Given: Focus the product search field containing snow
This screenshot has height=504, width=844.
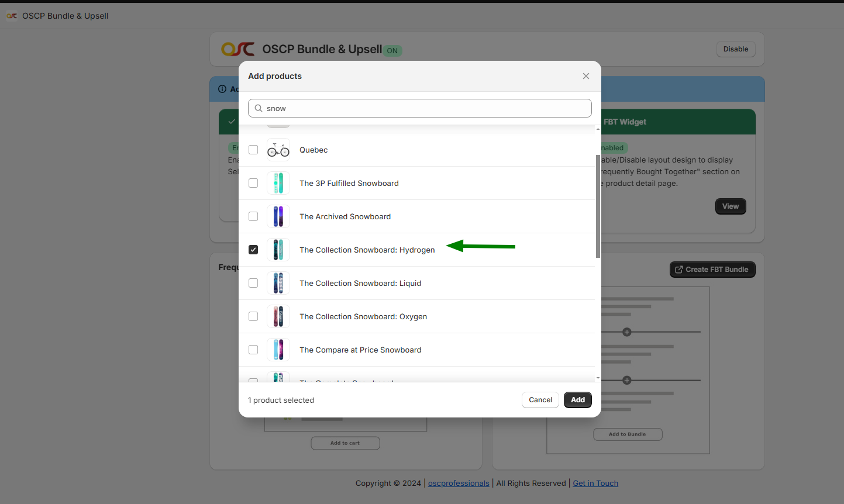Looking at the screenshot, I should click(427, 109).
